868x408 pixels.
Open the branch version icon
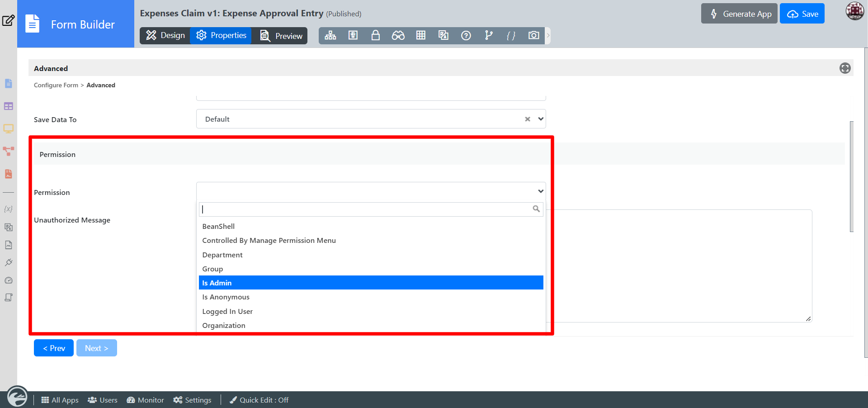pyautogui.click(x=489, y=35)
